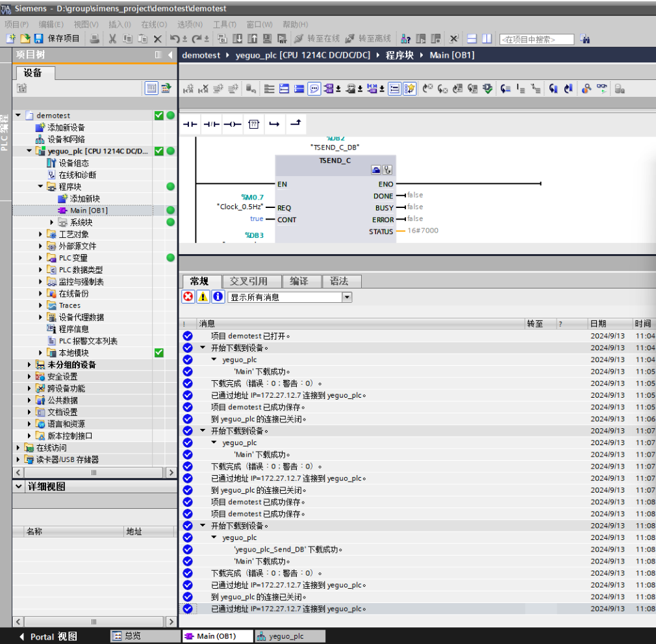
Task: Toggle the warning messages filter
Action: (x=203, y=297)
